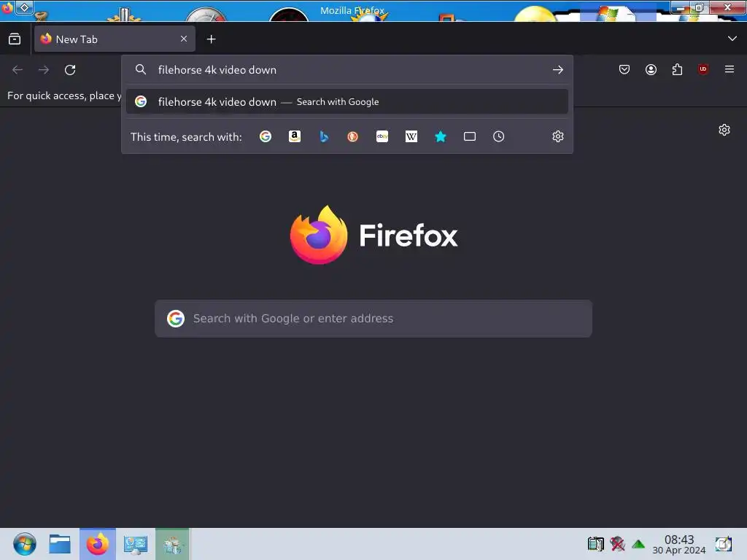Open the Extensions puzzle icon

[677, 69]
